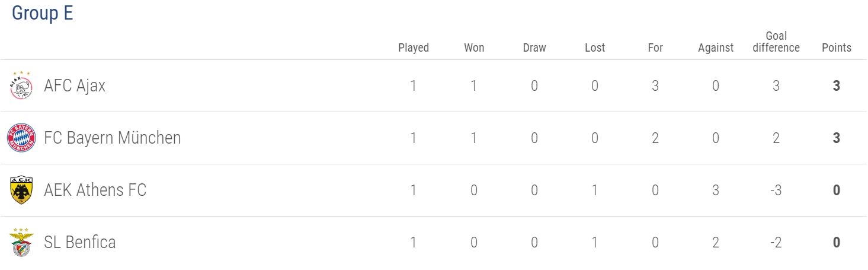Click the FC Bayern München club logo
Screen dimensions: 868x270
point(21,138)
